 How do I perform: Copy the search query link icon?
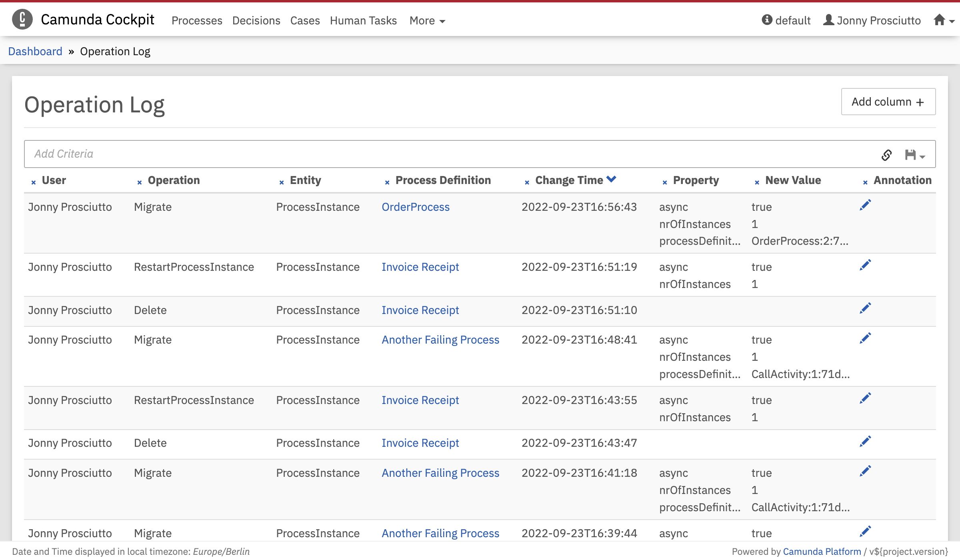pos(886,155)
